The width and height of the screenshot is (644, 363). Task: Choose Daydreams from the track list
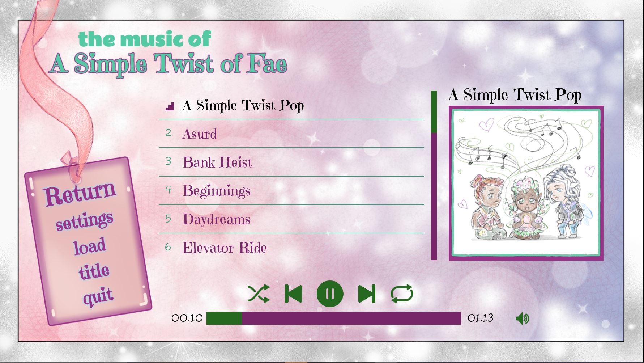(291, 219)
